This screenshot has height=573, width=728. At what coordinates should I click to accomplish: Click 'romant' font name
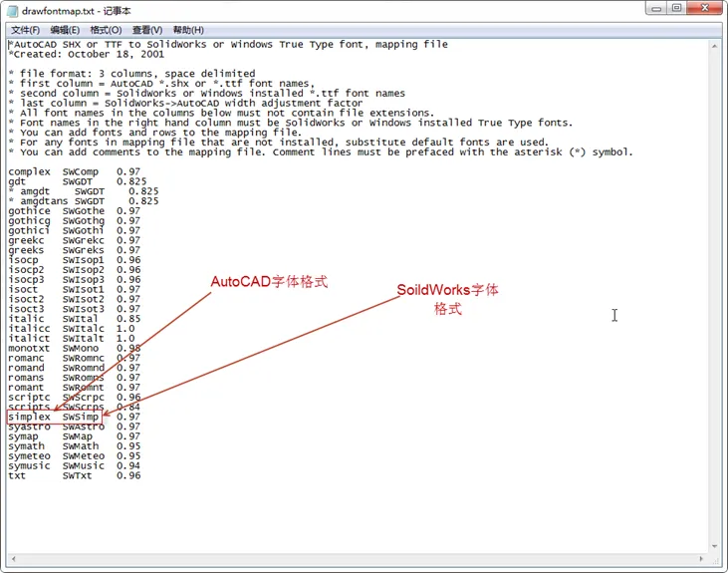point(26,387)
